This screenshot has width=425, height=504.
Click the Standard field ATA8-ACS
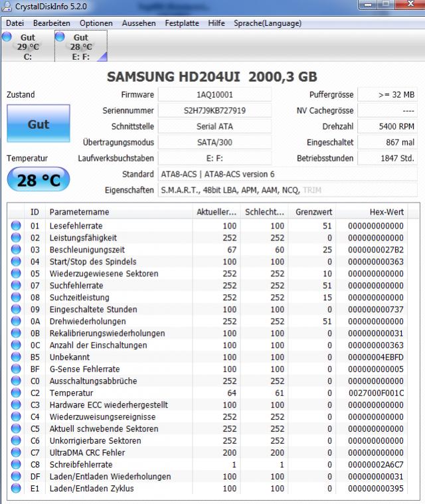(x=288, y=174)
